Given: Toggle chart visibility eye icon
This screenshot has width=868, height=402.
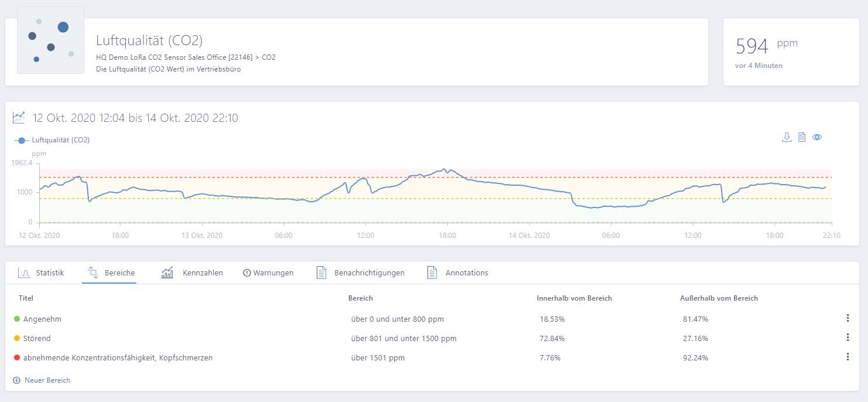Looking at the screenshot, I should tap(817, 137).
